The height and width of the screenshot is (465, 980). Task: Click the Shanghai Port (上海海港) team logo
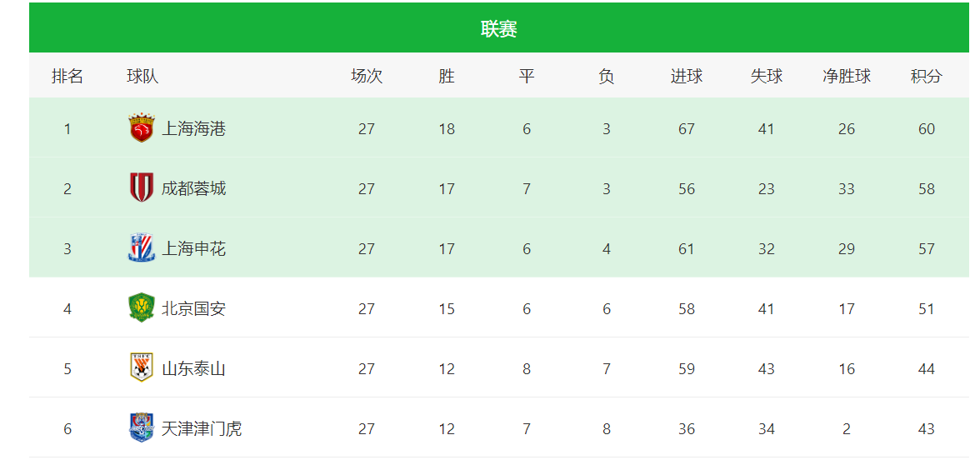pos(141,128)
